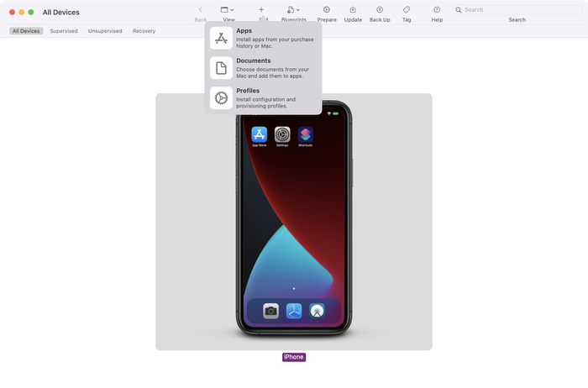Image resolution: width=588 pixels, height=388 pixels.
Task: Click the green zoom window button
Action: tap(31, 13)
